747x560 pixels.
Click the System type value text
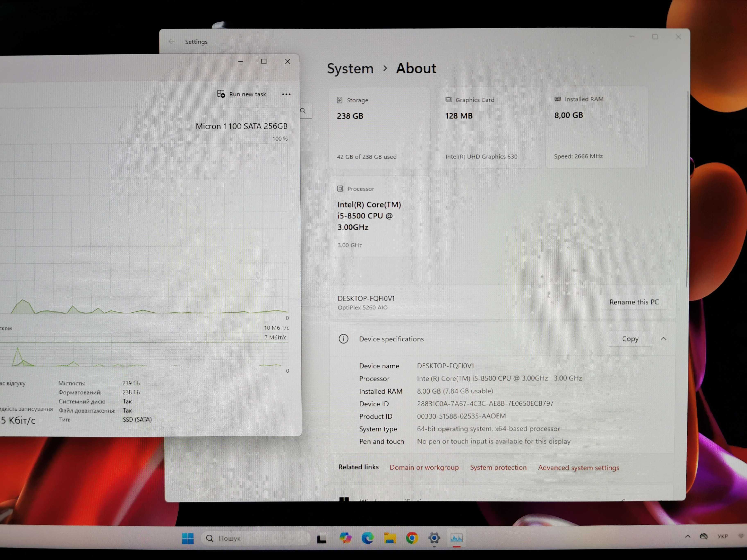tap(488, 429)
